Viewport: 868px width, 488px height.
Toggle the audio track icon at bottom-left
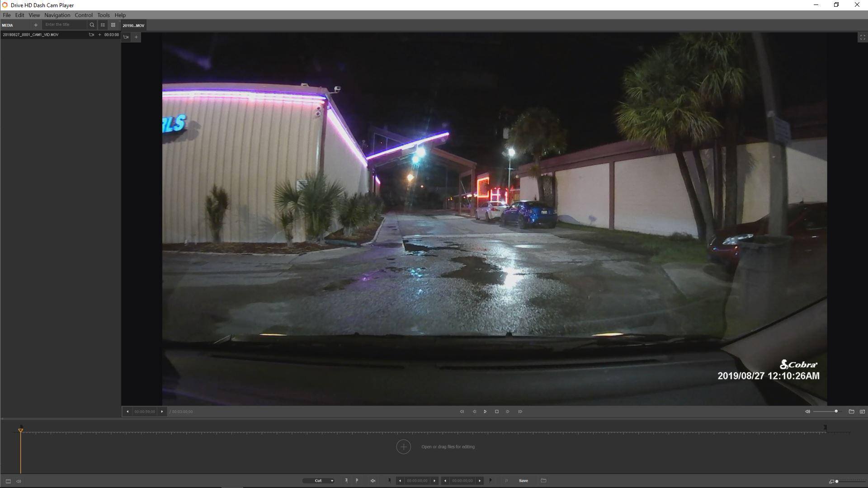click(19, 481)
